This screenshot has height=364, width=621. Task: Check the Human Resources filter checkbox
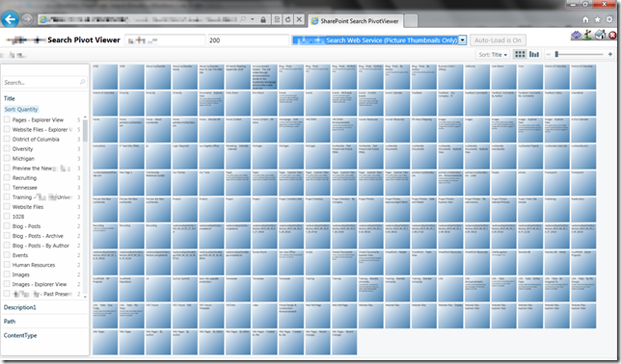pos(7,265)
